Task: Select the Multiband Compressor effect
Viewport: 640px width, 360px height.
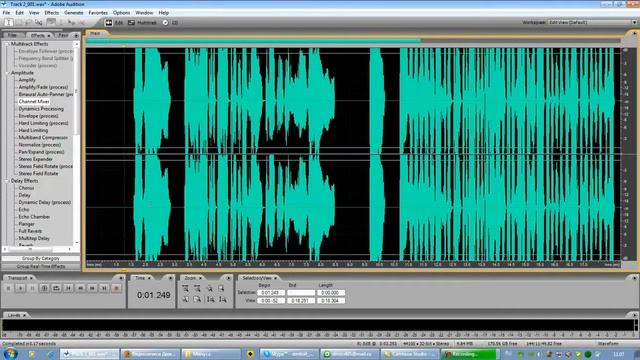Action: click(x=43, y=138)
